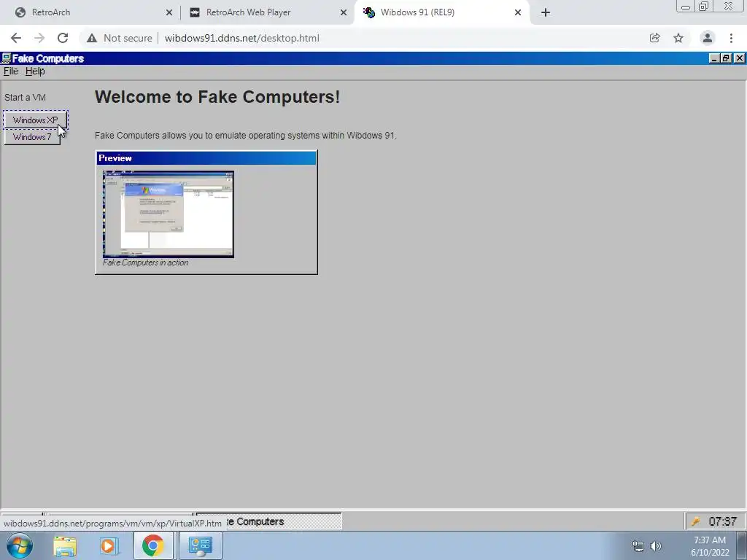Launch Windows Media Player from taskbar
The width and height of the screenshot is (747, 560).
point(108,545)
